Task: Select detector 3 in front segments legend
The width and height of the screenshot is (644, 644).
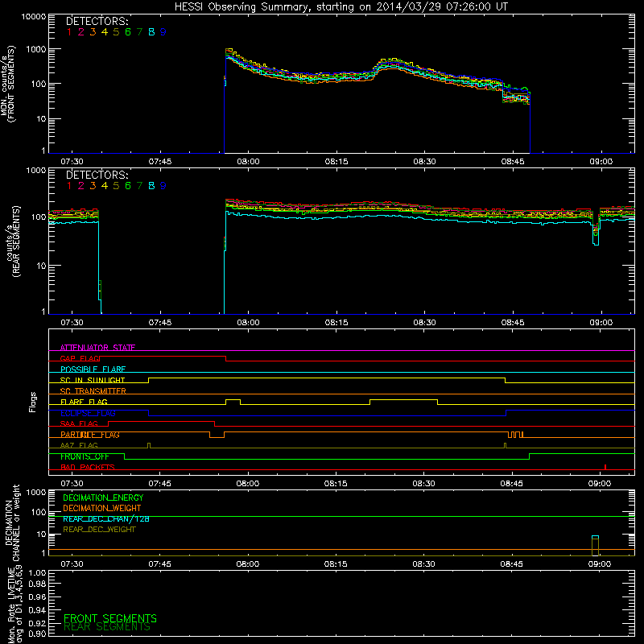Action: tap(93, 32)
